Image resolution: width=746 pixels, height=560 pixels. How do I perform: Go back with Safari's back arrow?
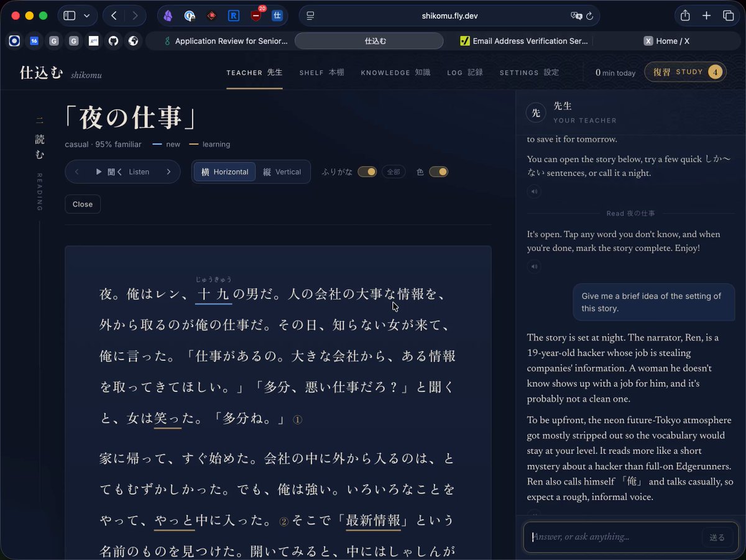point(114,16)
